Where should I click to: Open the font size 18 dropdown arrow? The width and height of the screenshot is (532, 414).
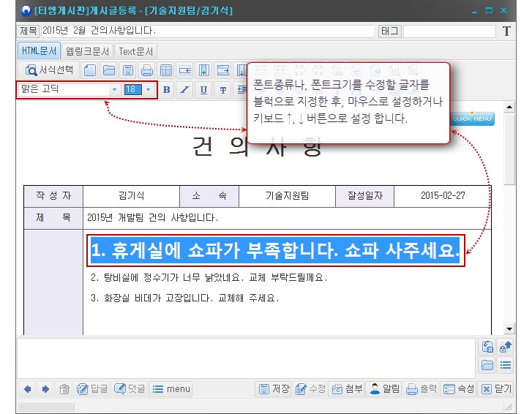(x=149, y=89)
